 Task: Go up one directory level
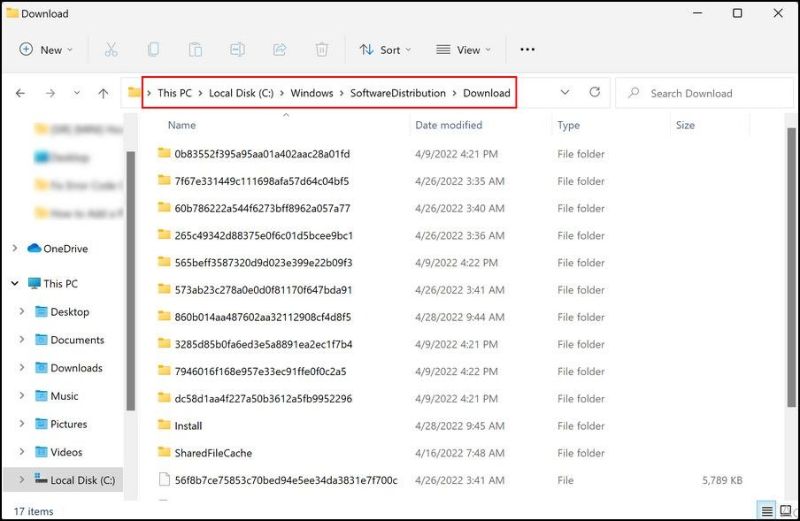click(103, 93)
